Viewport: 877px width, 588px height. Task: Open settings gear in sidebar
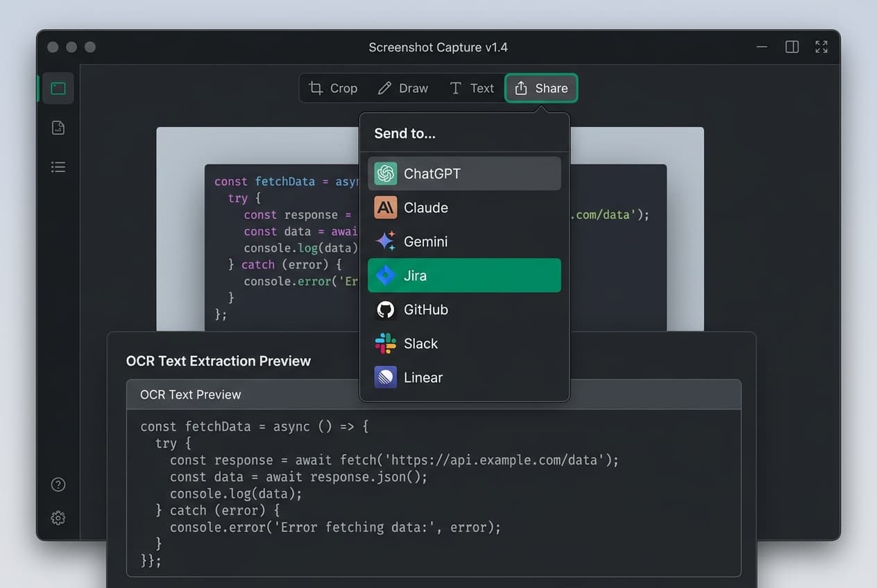(58, 518)
